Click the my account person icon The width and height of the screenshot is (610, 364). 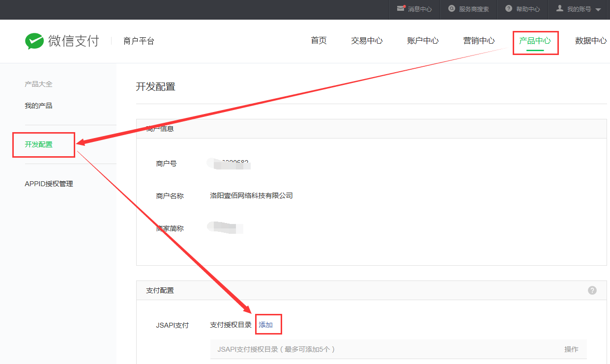(559, 8)
